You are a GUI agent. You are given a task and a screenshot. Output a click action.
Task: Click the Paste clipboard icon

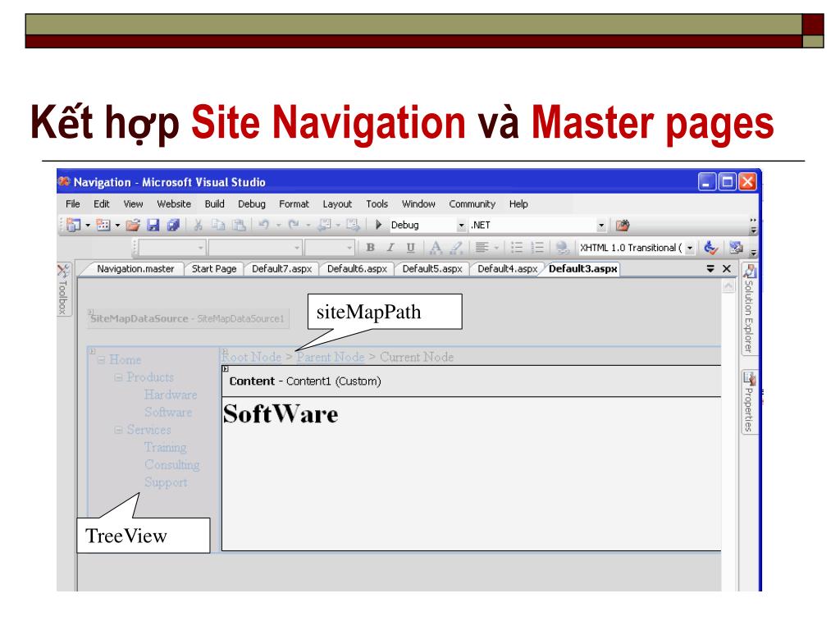tap(239, 225)
